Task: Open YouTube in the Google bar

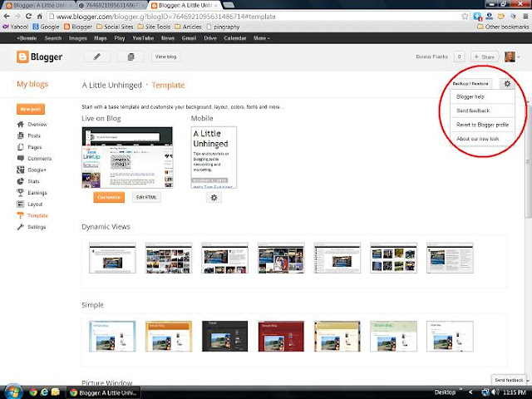Action: point(143,38)
